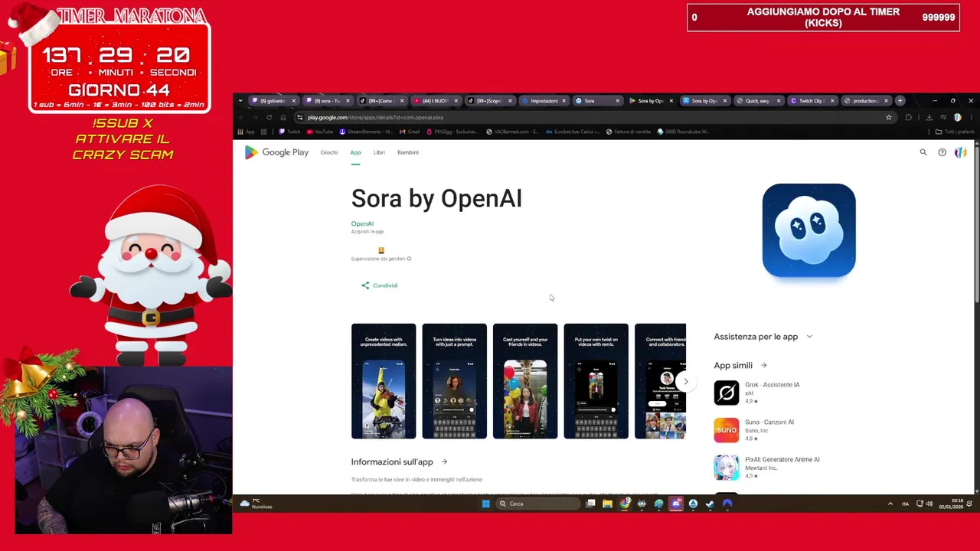Open the 'Fatture di vendita' bookmark

pyautogui.click(x=628, y=132)
